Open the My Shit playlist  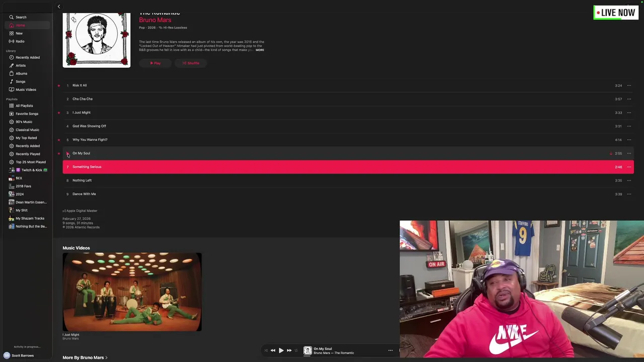(x=21, y=210)
